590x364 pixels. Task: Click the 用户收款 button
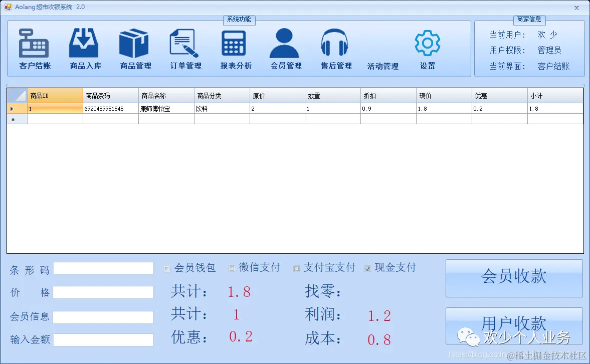(x=513, y=325)
